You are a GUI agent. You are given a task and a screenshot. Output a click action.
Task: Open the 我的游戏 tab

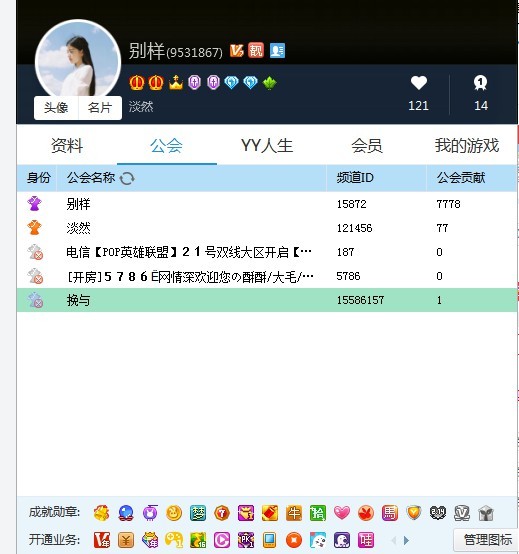tap(467, 146)
